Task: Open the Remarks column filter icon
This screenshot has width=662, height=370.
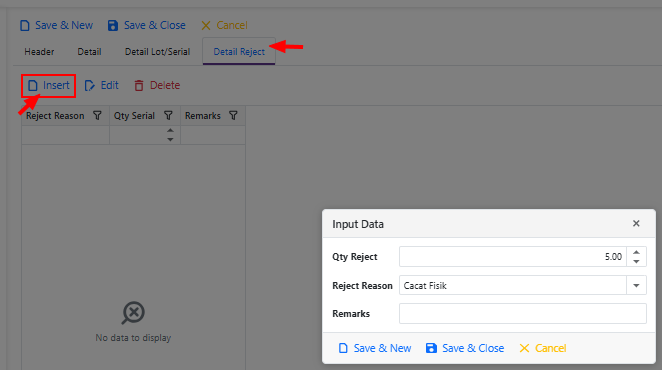Action: tap(233, 116)
